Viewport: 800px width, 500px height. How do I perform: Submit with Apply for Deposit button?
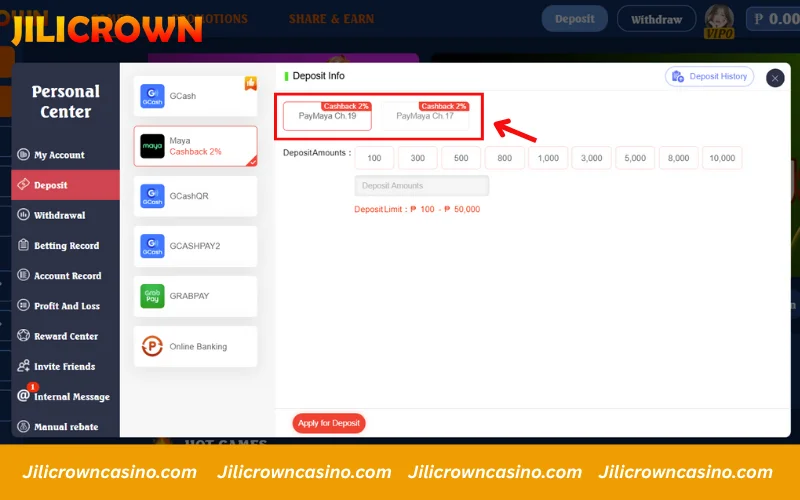click(x=329, y=423)
